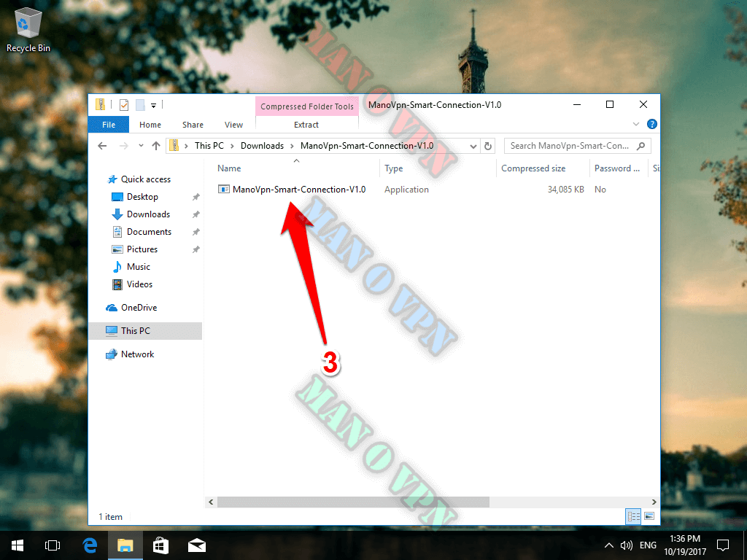Open Task View on taskbar
The image size is (747, 560).
[x=53, y=545]
